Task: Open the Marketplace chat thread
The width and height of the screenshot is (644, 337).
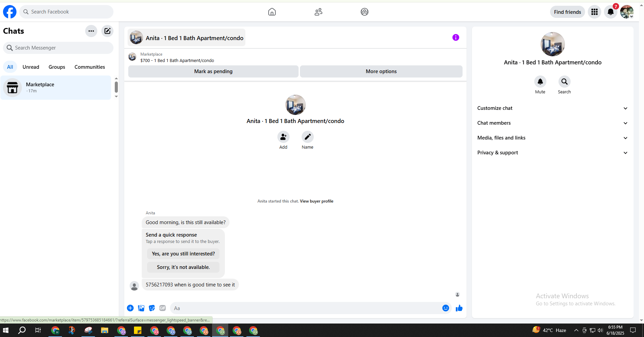Action: (56, 88)
